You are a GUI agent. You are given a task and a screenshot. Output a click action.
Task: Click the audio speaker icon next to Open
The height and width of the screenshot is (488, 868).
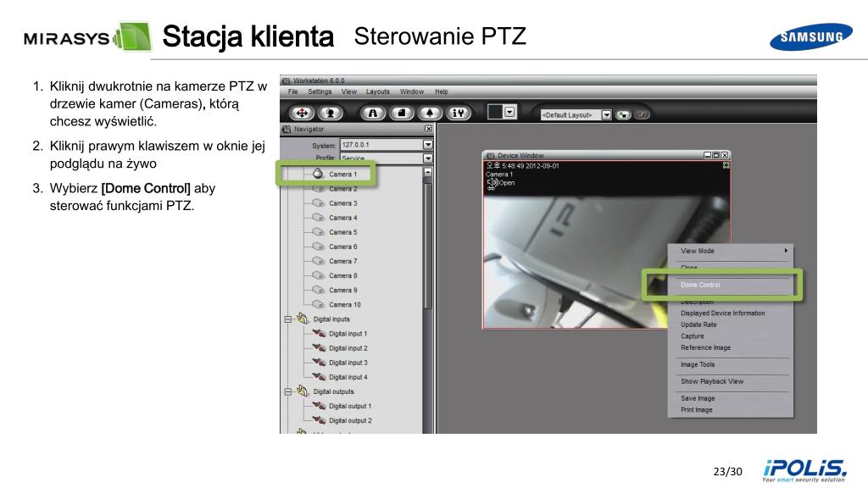click(x=492, y=182)
